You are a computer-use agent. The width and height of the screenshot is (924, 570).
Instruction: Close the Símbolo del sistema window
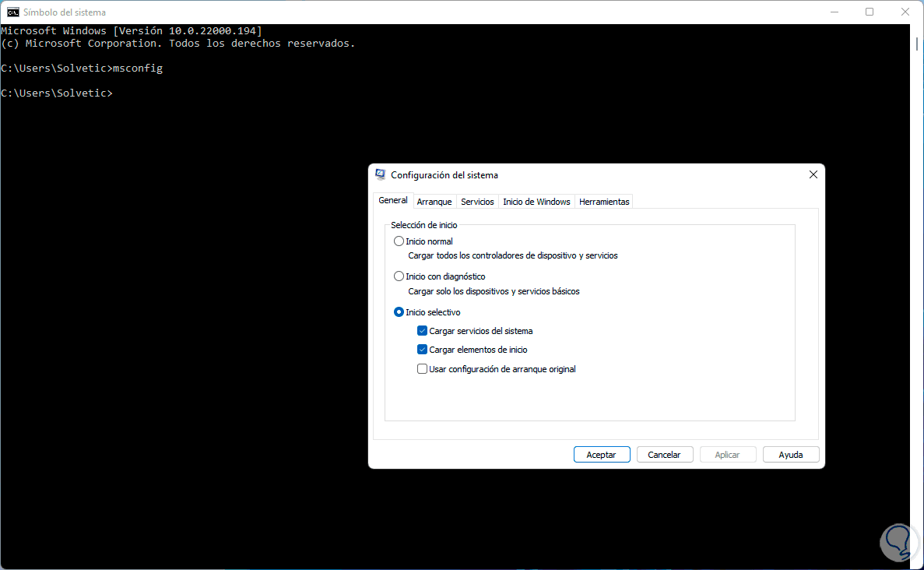905,12
